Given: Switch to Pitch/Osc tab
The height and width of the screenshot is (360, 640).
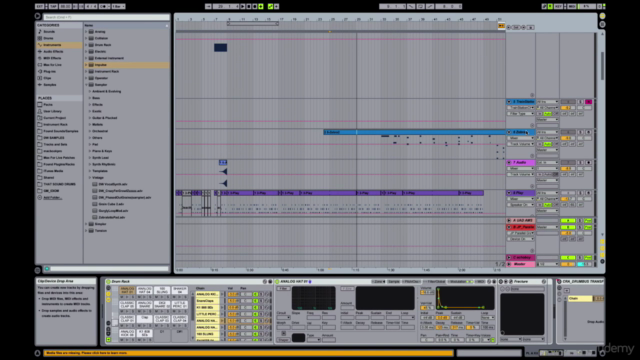Looking at the screenshot, I should tap(411, 282).
